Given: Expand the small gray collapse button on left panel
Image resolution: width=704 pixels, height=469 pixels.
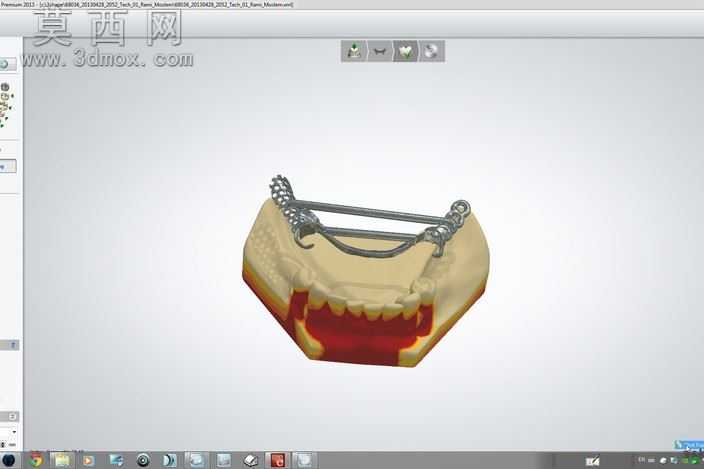Looking at the screenshot, I should (13, 345).
